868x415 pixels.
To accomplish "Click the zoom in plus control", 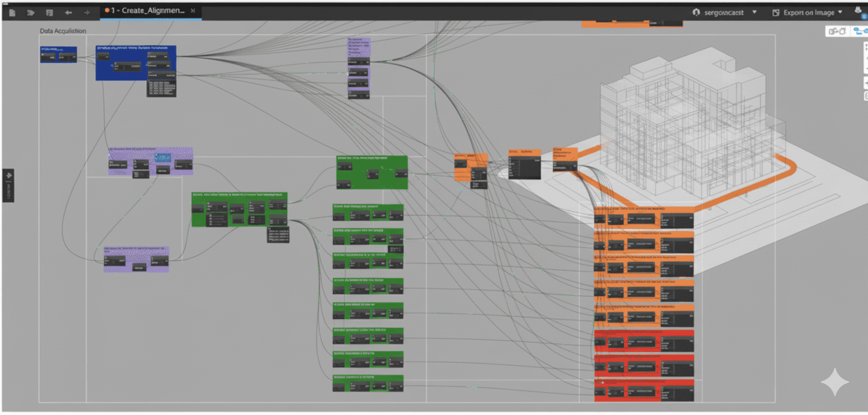I will point(865,58).
